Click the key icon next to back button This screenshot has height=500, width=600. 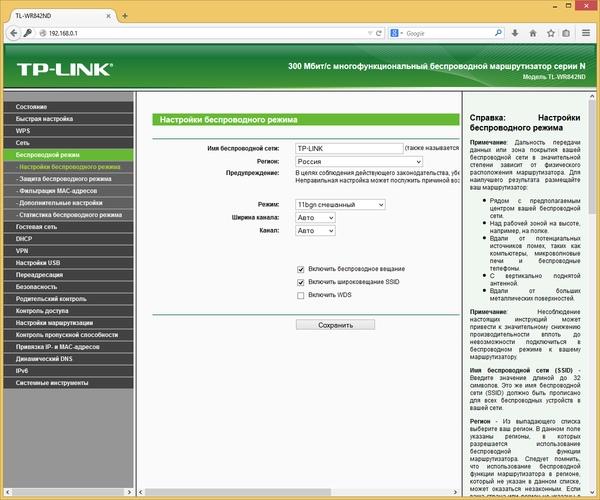27,33
